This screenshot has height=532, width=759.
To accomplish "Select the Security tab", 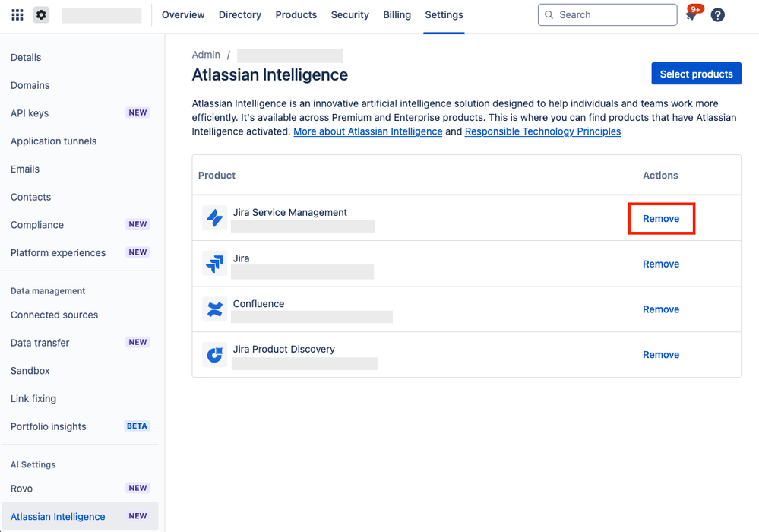I will (x=349, y=15).
